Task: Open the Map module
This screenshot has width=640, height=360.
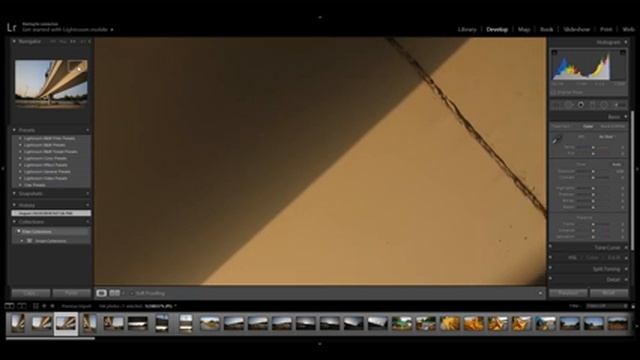Action: (x=524, y=29)
